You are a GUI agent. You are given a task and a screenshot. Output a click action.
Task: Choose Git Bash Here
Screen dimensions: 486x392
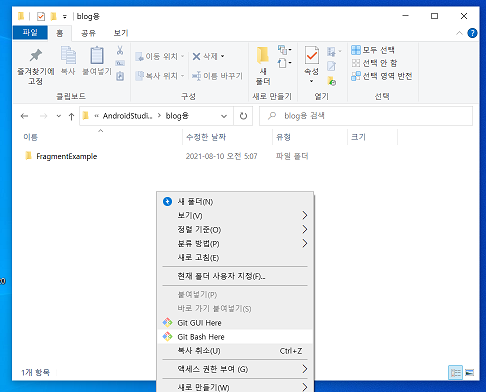tap(235, 337)
